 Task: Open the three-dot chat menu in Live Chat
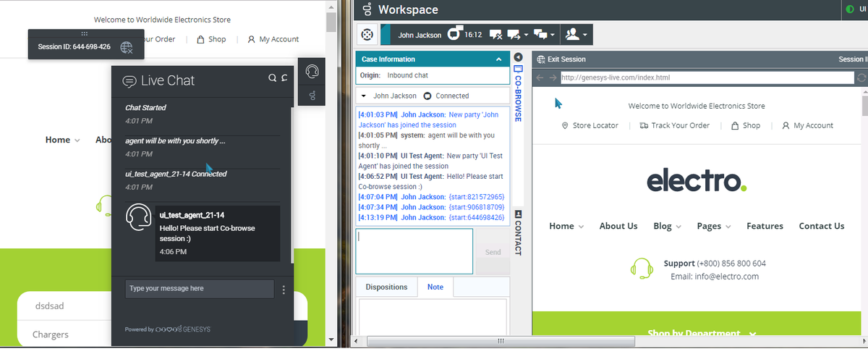[x=284, y=290]
